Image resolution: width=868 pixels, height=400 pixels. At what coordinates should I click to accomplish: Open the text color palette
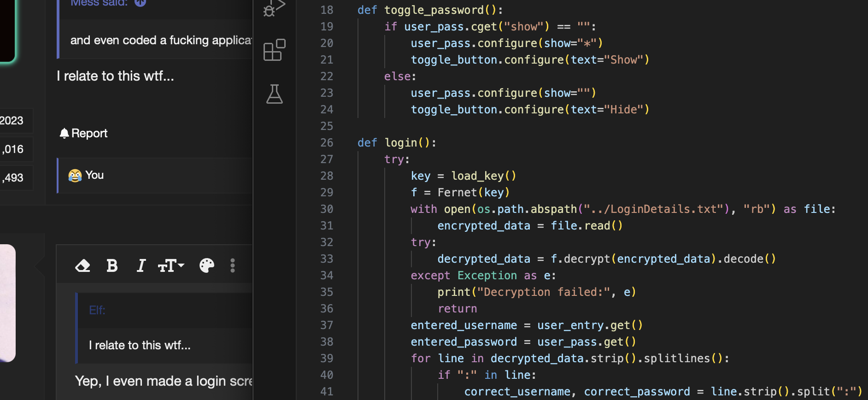(x=206, y=265)
